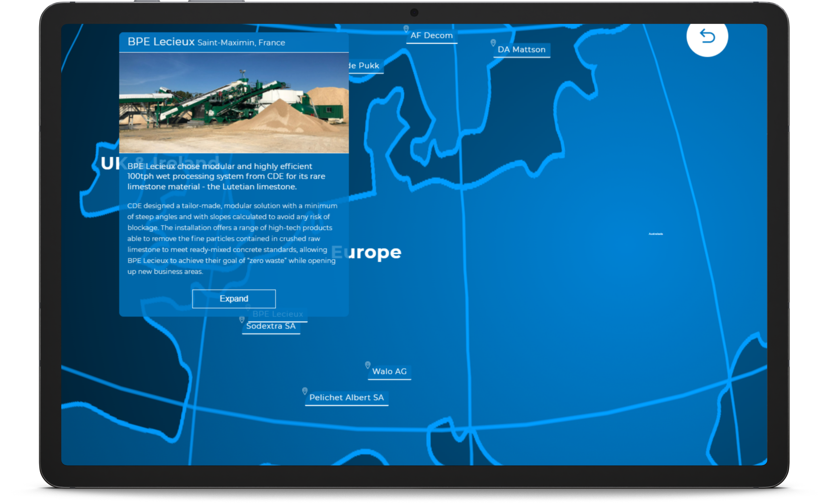Click the Europe region label
This screenshot has height=504, width=829.
pos(367,252)
